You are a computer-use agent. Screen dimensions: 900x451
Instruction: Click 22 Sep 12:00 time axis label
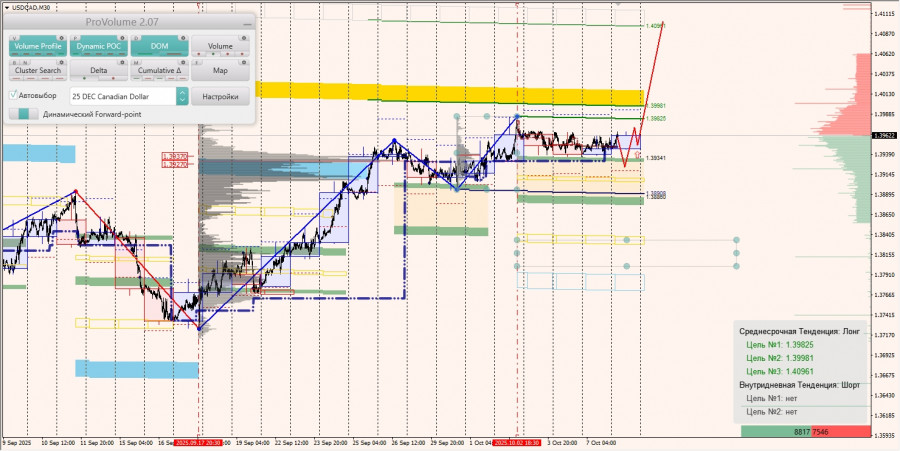point(290,443)
